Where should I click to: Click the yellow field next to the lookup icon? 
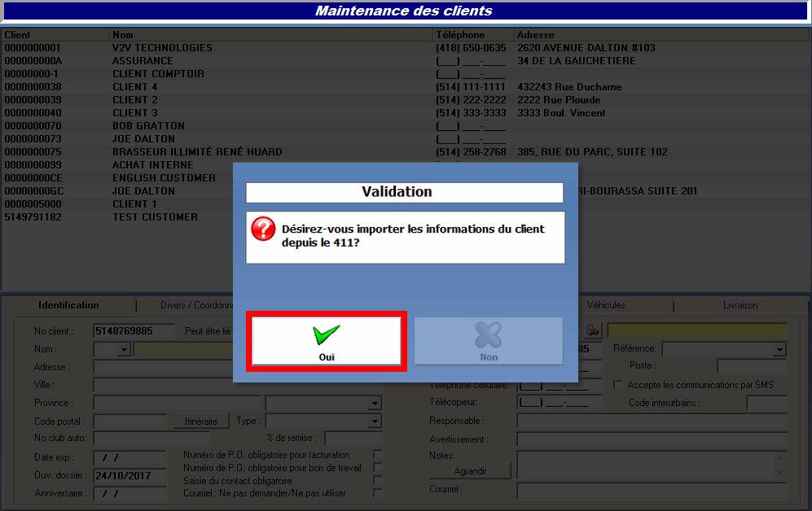click(x=696, y=330)
